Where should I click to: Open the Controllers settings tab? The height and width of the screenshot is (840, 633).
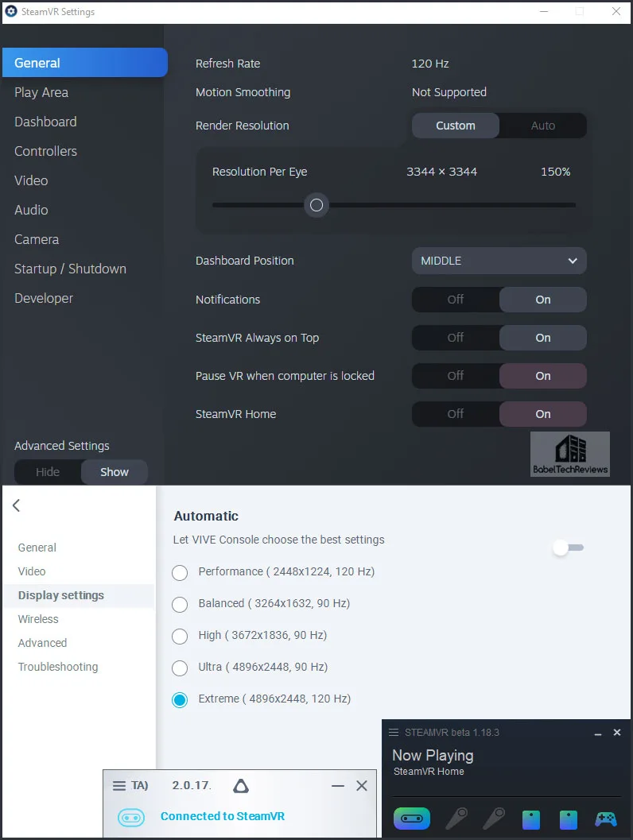coord(45,151)
